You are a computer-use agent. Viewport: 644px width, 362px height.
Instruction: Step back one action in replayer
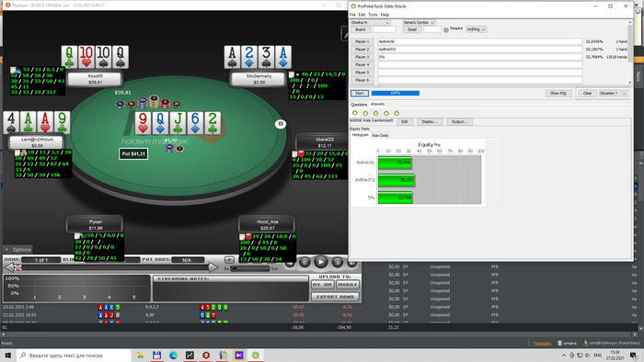[305, 262]
